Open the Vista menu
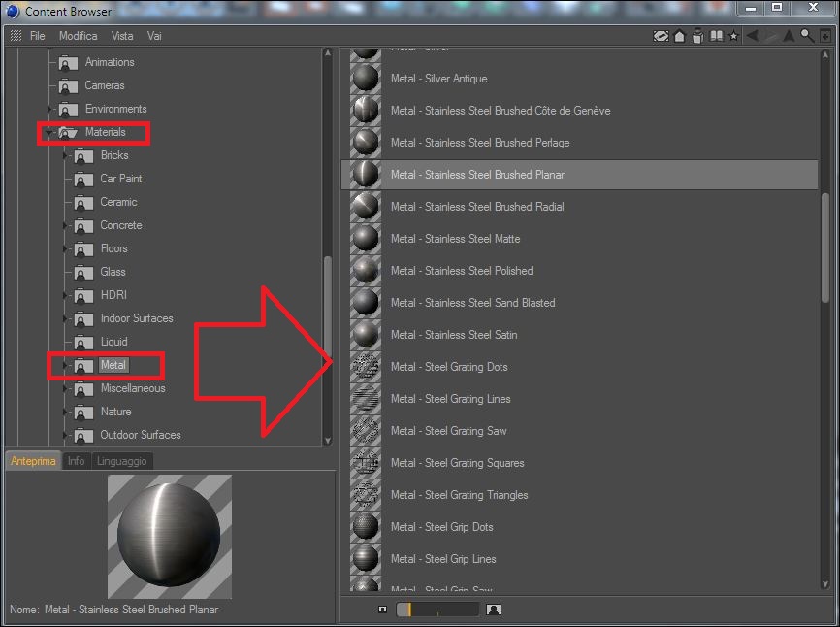 (122, 36)
